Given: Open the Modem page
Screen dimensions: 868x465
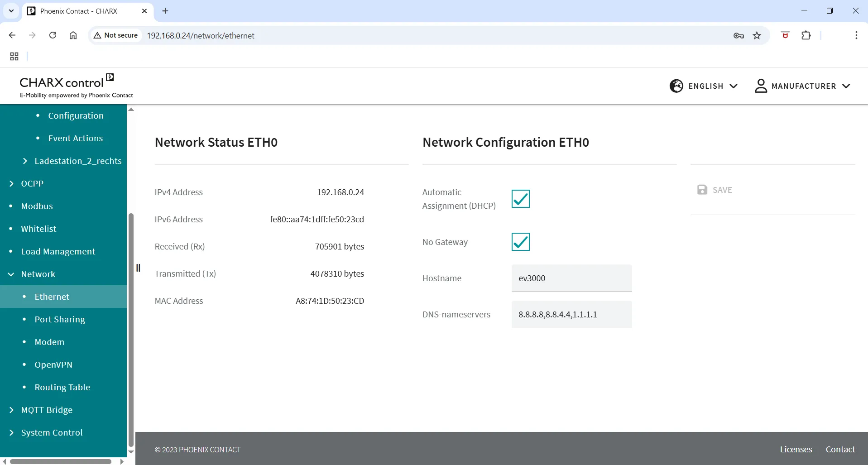Looking at the screenshot, I should pyautogui.click(x=49, y=342).
